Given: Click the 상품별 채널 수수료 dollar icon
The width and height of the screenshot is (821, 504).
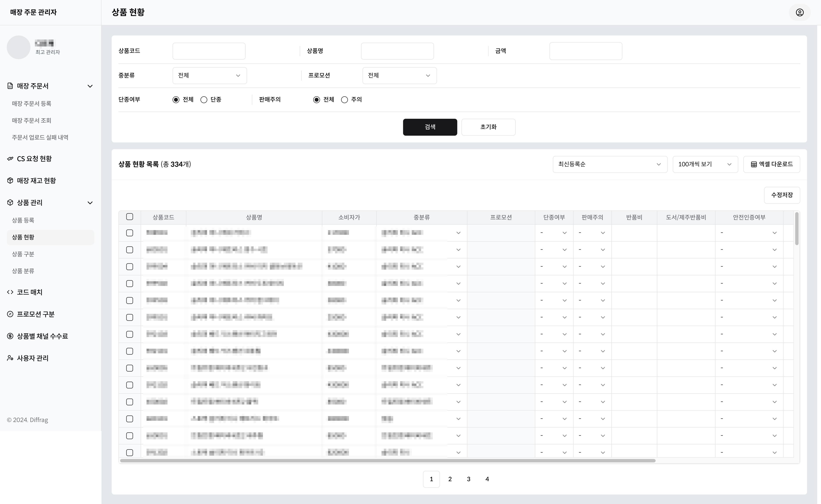Looking at the screenshot, I should (10, 336).
